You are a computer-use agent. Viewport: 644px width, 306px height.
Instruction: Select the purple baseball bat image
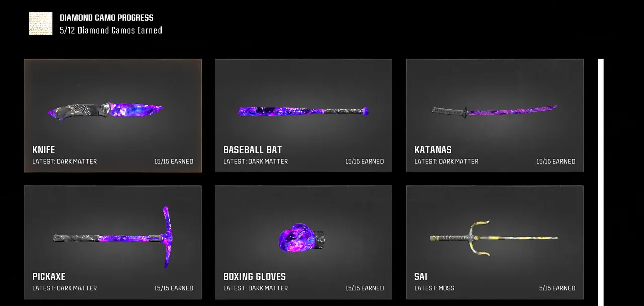[x=303, y=111]
